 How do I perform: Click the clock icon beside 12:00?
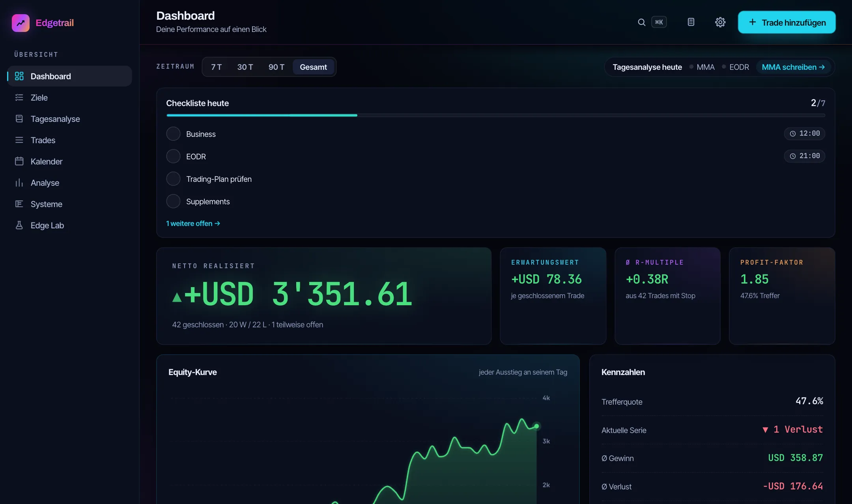coord(792,134)
